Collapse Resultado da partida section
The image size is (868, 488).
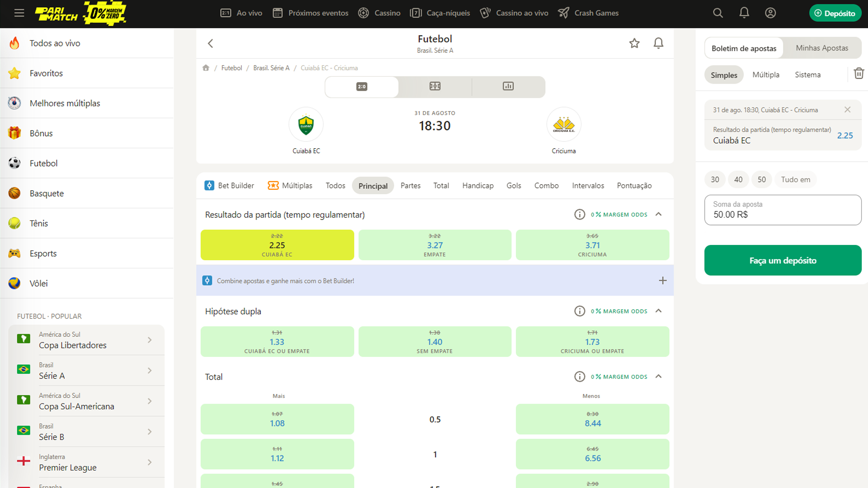[x=659, y=214]
